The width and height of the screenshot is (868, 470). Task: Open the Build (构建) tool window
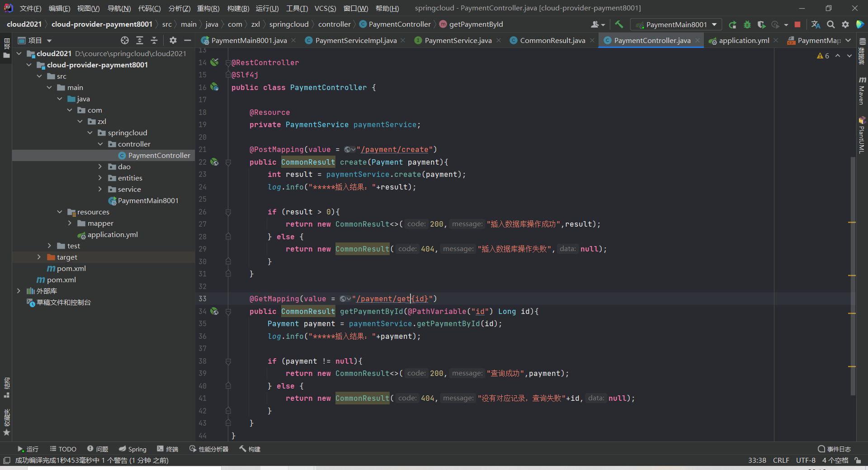coord(250,449)
